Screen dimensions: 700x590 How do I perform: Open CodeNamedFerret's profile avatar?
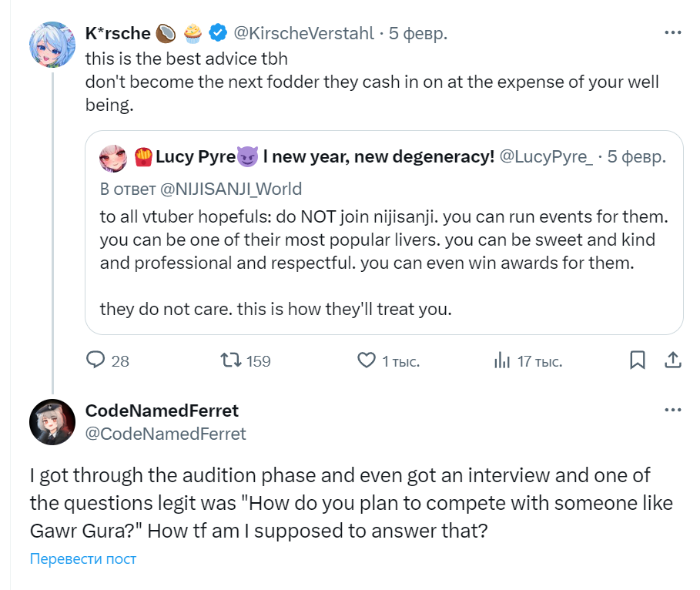51,422
